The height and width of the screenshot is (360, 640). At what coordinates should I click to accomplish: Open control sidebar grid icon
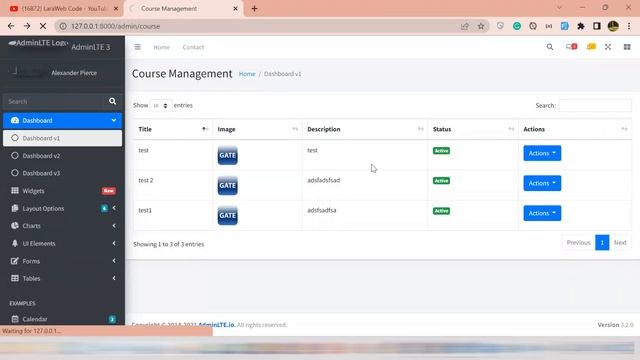(x=627, y=47)
